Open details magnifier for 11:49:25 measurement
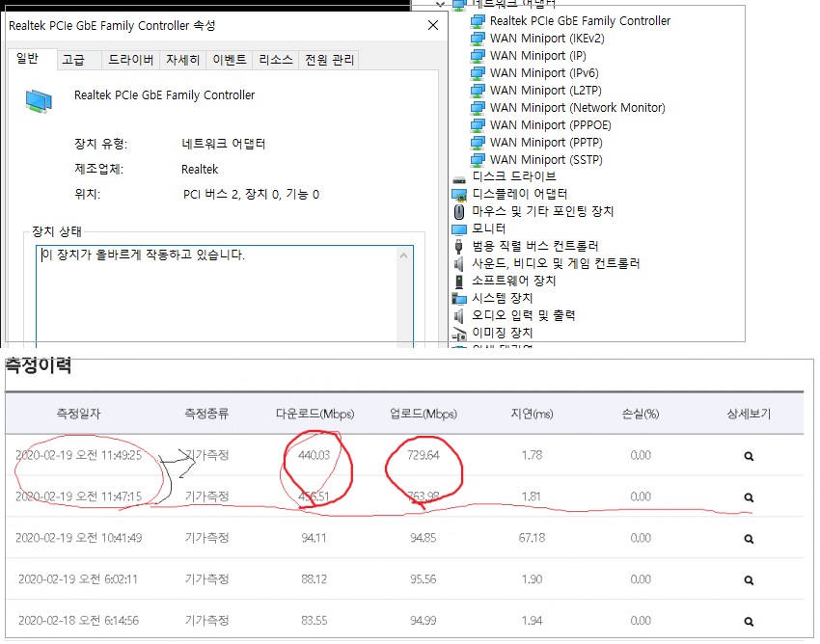This screenshot has height=644, width=820. click(x=749, y=456)
